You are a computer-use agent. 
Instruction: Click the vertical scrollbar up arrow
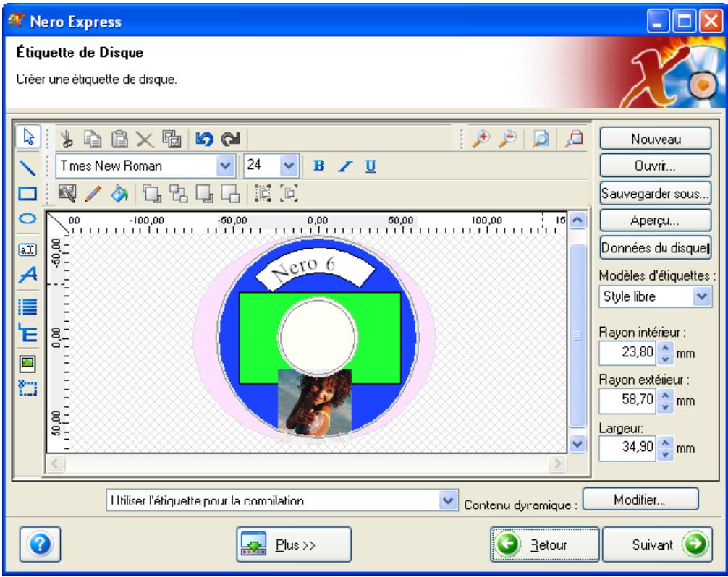coord(577,220)
